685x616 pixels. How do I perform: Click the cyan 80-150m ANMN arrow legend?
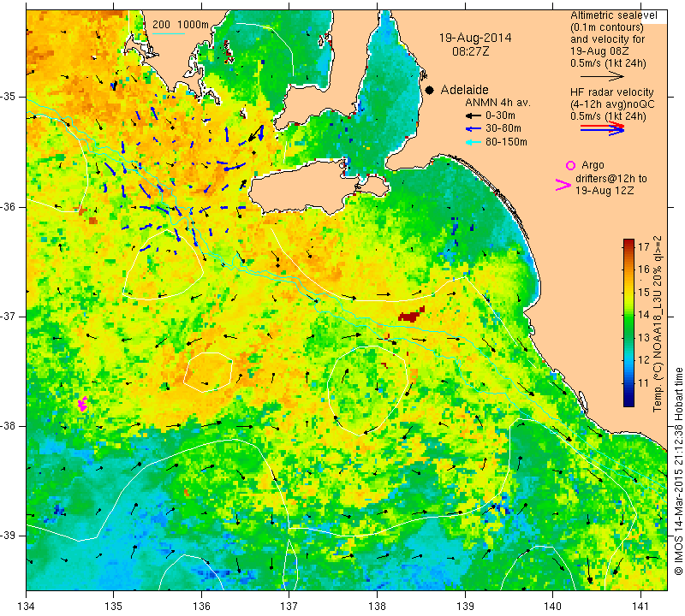tap(474, 142)
